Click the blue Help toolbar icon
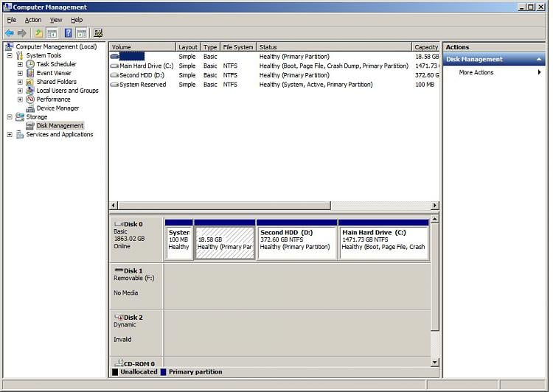Viewport: 553px width, 392px height. pyautogui.click(x=69, y=33)
